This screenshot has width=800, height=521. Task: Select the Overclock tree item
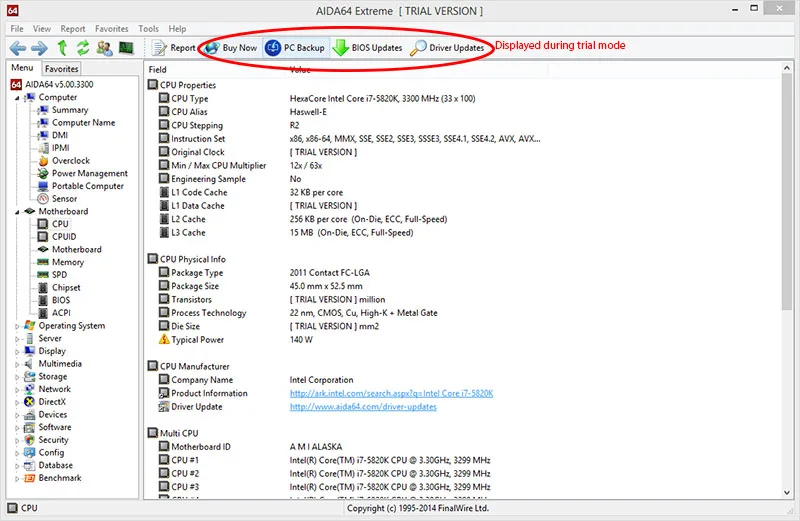coord(70,161)
